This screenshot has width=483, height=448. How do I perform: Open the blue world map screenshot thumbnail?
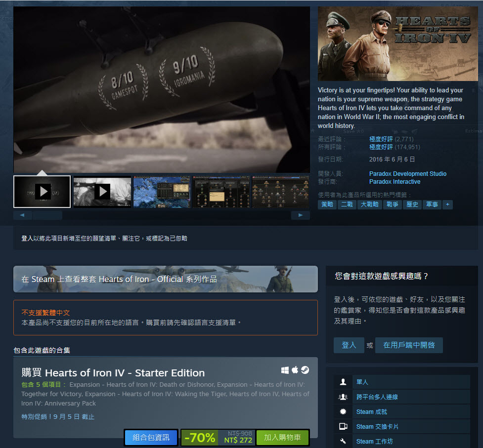click(162, 192)
